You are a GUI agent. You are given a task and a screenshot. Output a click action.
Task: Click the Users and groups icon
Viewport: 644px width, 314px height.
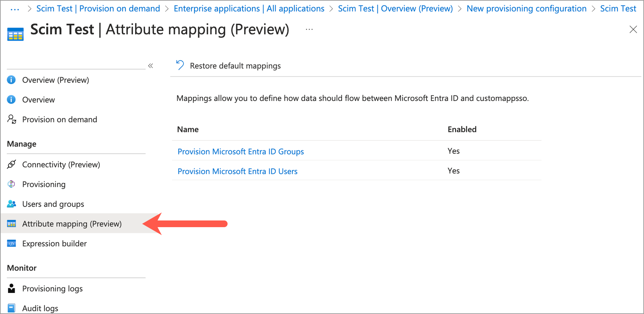(11, 204)
